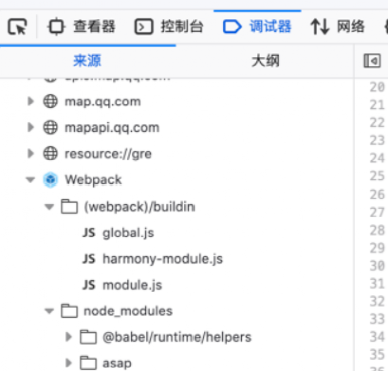388x371 pixels.
Task: Click line number 32 in gutter
Action: click(377, 301)
